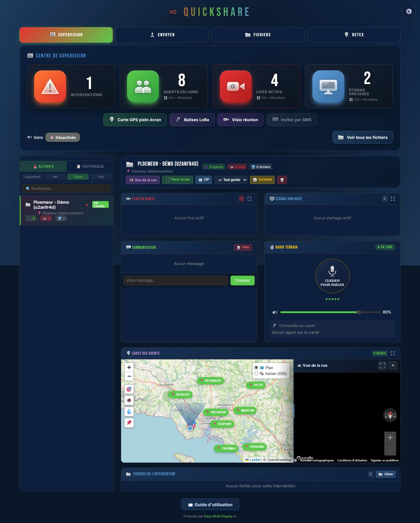
Task: Click the Rechercher search field
Action: [67, 189]
